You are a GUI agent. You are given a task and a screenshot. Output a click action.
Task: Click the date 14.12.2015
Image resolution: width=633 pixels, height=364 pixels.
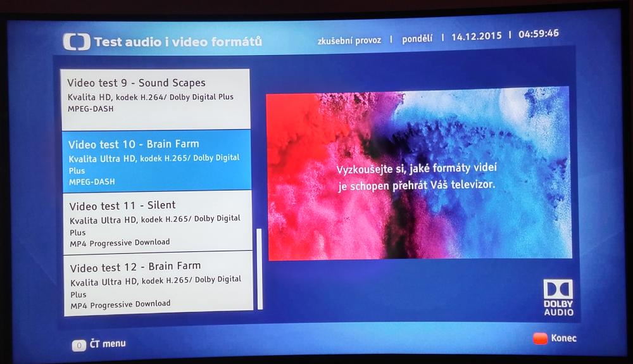click(477, 36)
